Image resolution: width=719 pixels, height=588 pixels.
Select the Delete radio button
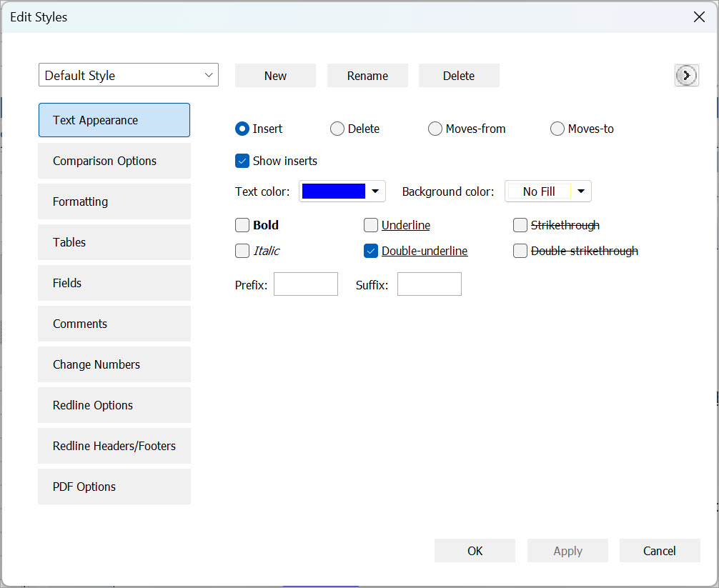[x=337, y=129]
